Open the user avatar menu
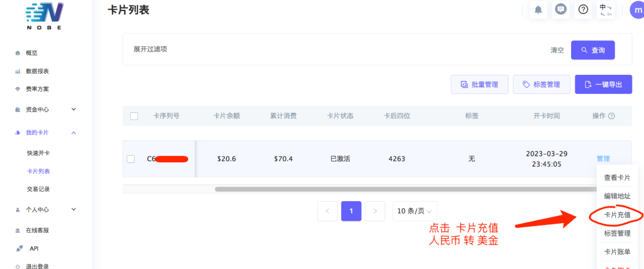 (x=637, y=9)
